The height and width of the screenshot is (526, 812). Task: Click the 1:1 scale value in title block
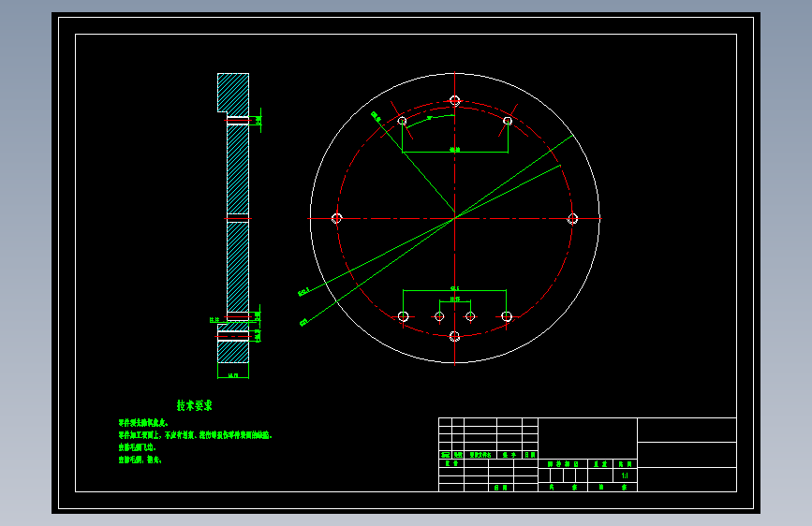tap(625, 475)
